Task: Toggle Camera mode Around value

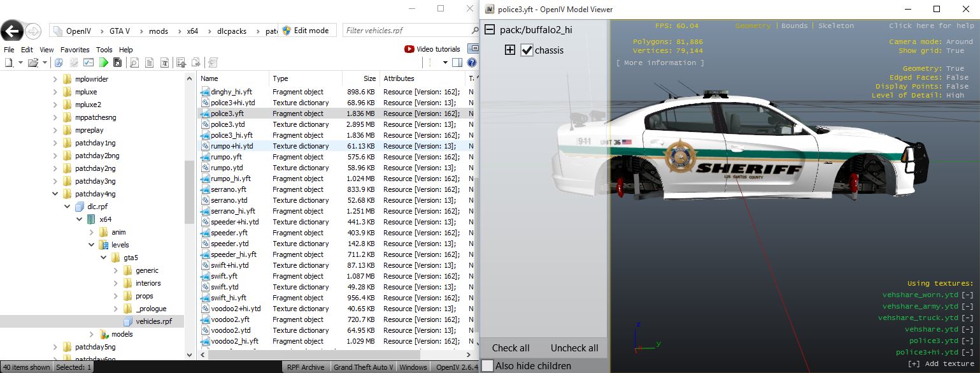Action: tap(959, 41)
